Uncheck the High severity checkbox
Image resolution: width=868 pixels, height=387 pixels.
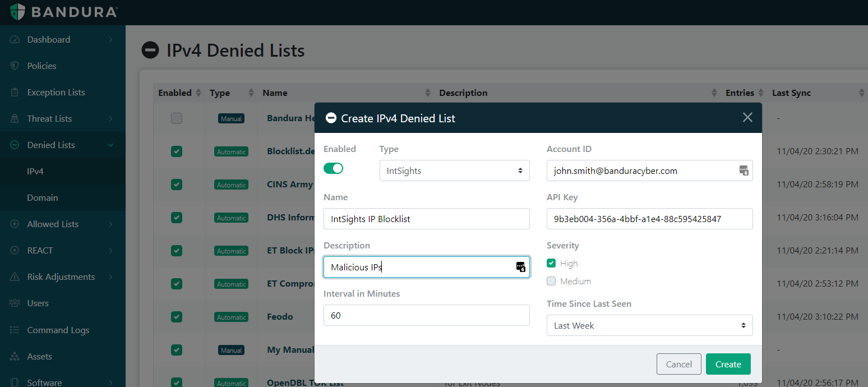click(x=551, y=264)
